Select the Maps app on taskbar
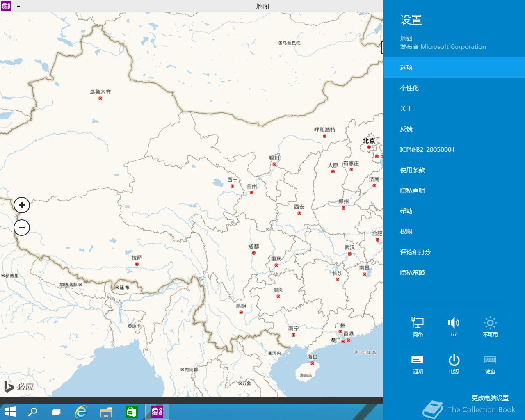 [x=157, y=411]
